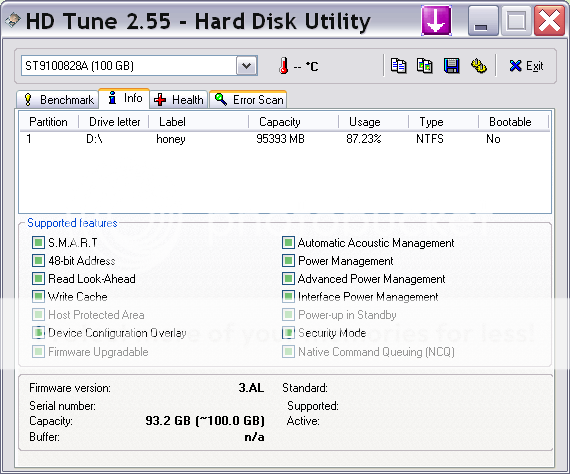Toggle the Write Cache checkbox
This screenshot has width=570, height=474.
39,297
